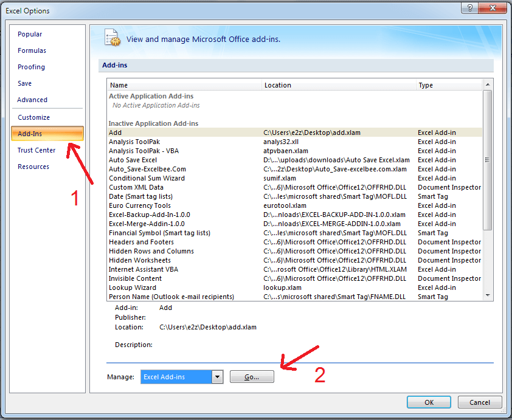Screen dimensions: 512x420
Task: Select the Euro Currency Tools add-in
Action: [140, 205]
